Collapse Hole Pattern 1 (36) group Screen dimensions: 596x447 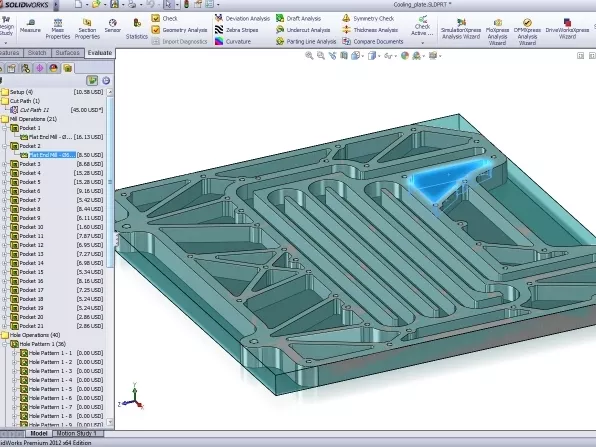pyautogui.click(x=5, y=344)
